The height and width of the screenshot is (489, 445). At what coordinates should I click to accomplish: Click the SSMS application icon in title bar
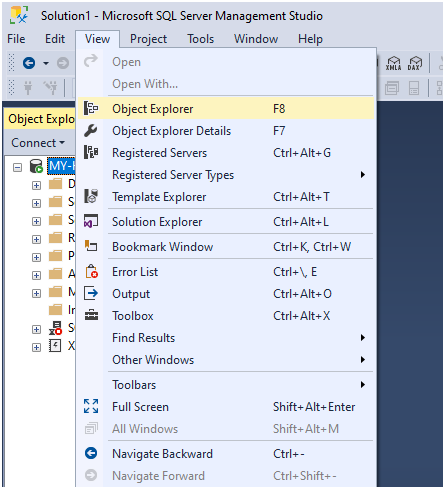tap(19, 15)
